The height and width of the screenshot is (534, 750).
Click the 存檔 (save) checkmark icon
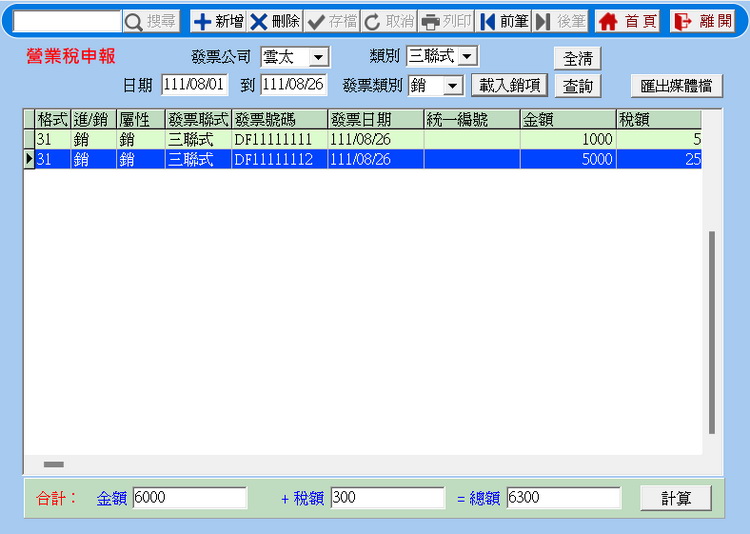click(x=317, y=22)
